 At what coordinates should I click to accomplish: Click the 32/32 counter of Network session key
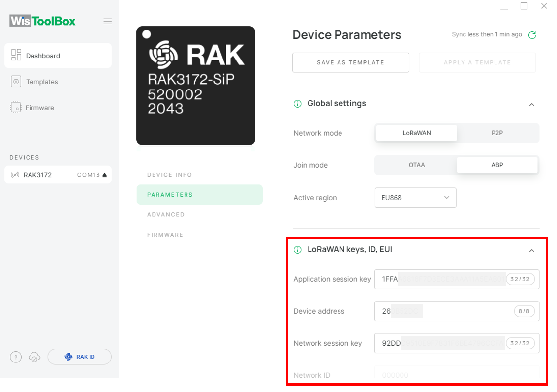[x=521, y=343]
